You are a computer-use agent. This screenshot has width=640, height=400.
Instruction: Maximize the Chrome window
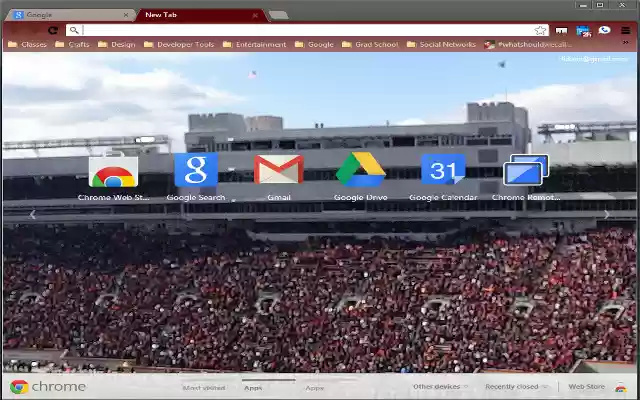(x=600, y=5)
